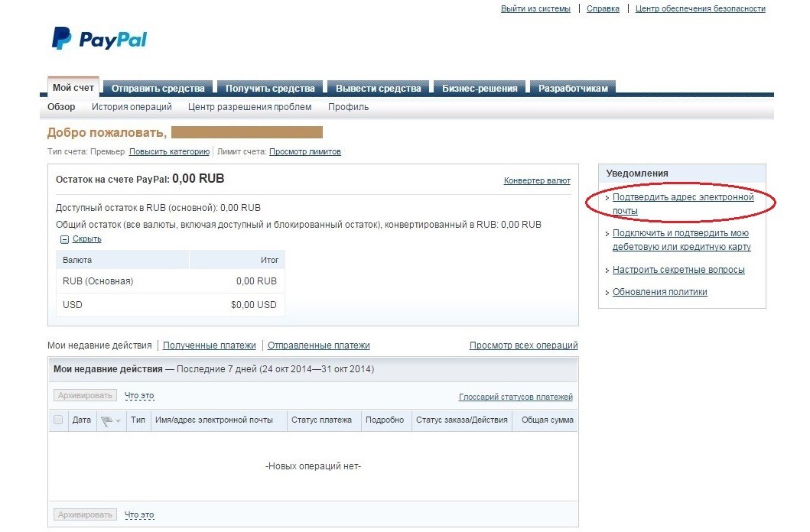Open the flag column dropdown arrow
Viewport: 810px width, 532px height.
tap(119, 421)
